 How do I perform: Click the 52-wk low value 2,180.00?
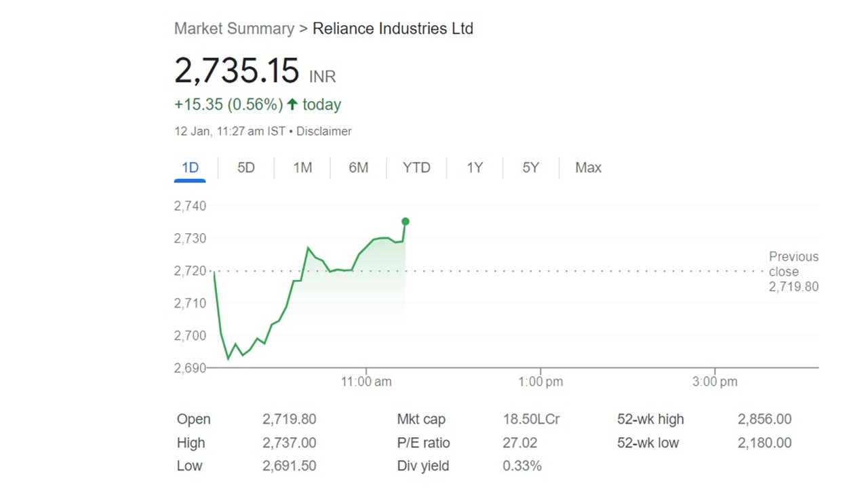(x=765, y=443)
